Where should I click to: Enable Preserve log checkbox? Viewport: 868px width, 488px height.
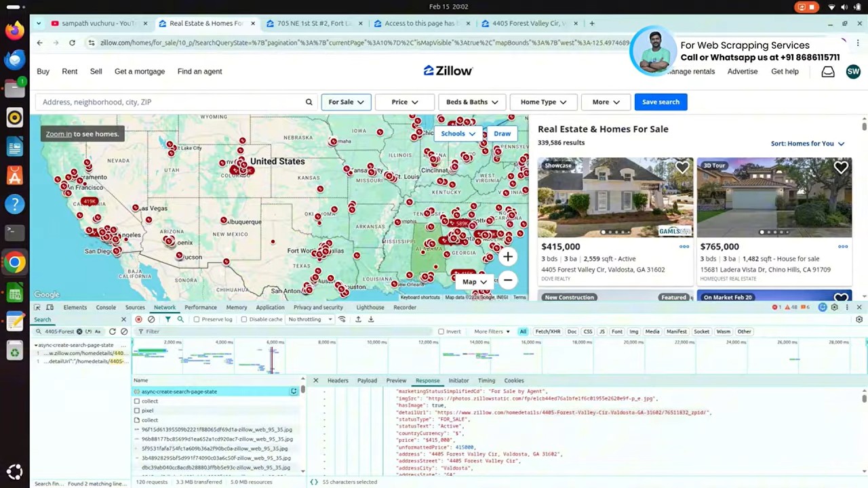(197, 319)
